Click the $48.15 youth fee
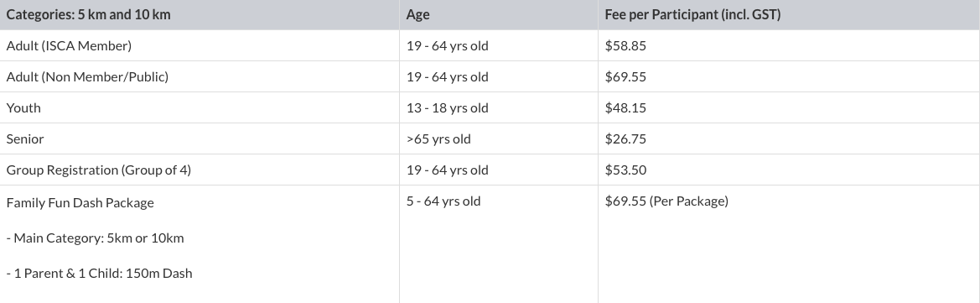Screen dimensions: 980x303 pos(625,107)
